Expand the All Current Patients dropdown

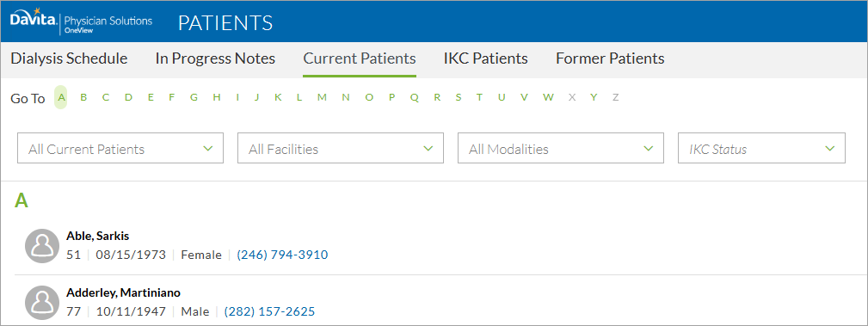120,148
